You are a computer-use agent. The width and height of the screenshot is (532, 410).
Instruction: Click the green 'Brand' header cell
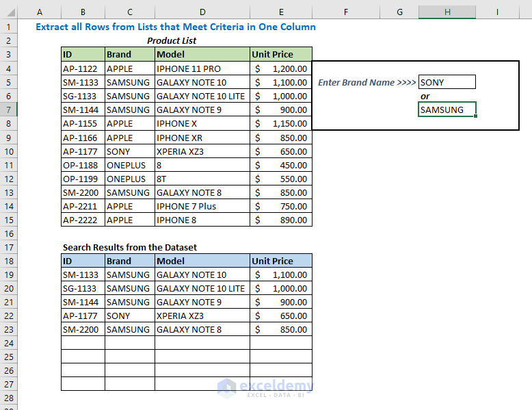coord(130,54)
